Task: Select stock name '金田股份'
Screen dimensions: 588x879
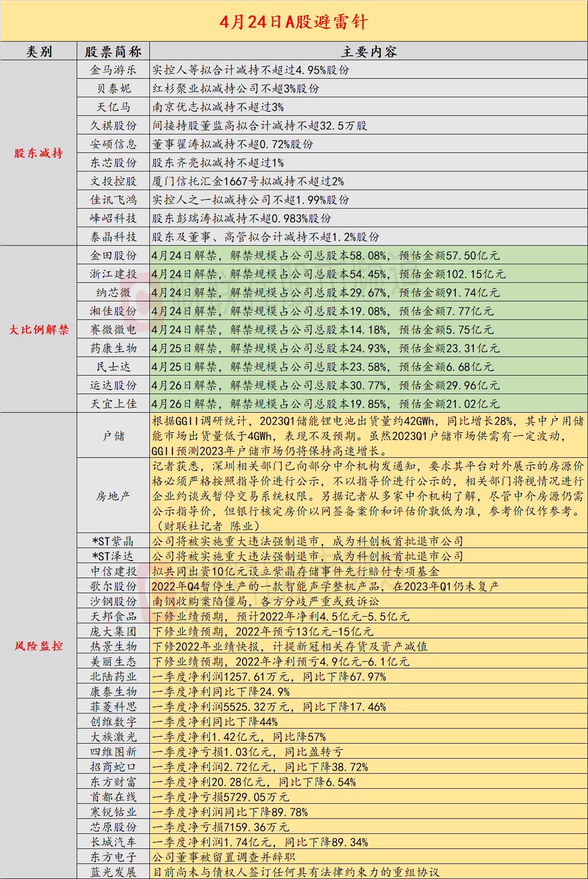Action: (113, 255)
